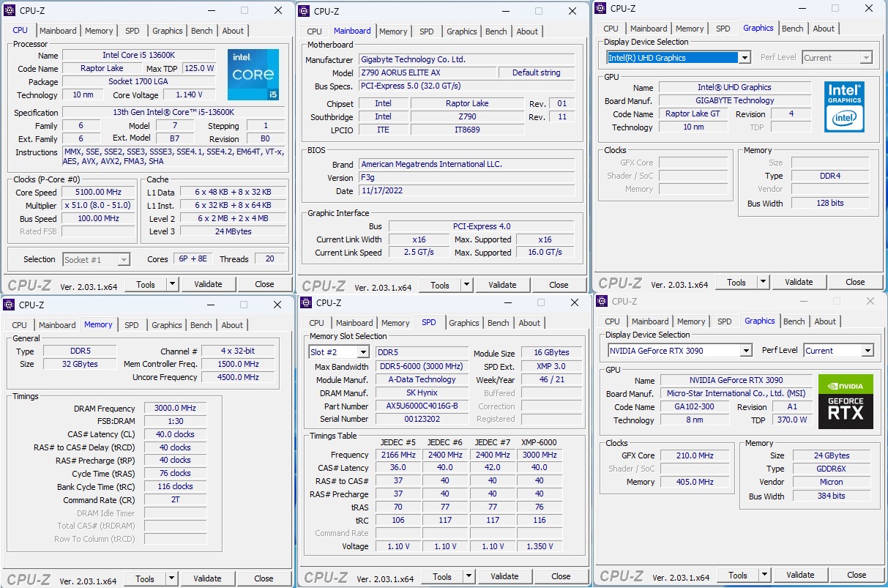This screenshot has height=588, width=888.
Task: Click the 24 GBytes GPU memory size
Action: point(832,455)
